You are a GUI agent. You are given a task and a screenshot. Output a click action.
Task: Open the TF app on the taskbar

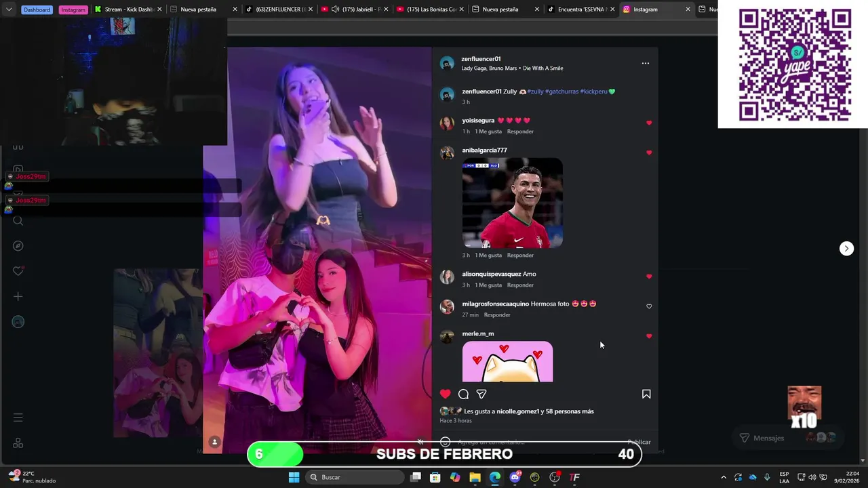[x=574, y=477]
